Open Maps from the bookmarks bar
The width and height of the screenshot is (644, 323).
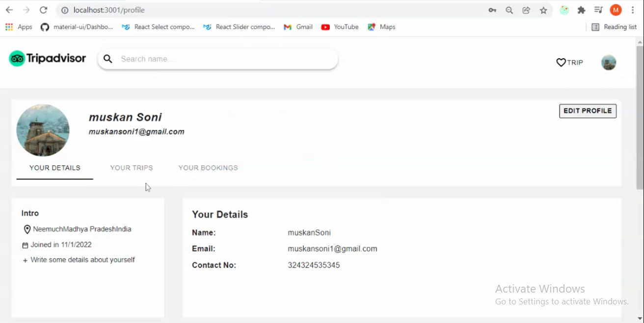[x=381, y=27]
